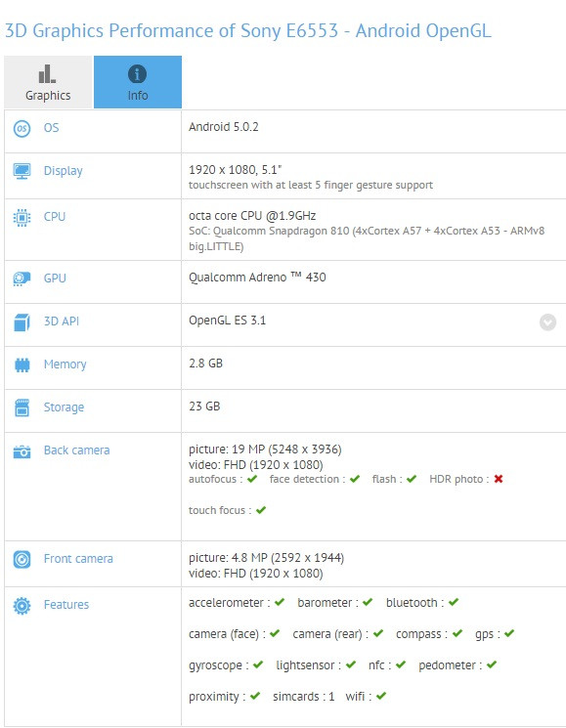Click the bluetooth check mark
This screenshot has width=566, height=728.
coord(454,602)
